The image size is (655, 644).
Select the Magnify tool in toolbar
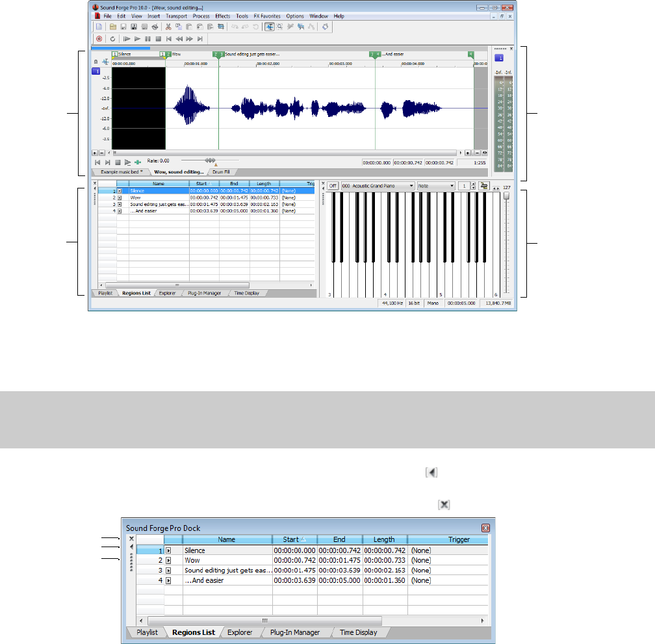click(280, 27)
